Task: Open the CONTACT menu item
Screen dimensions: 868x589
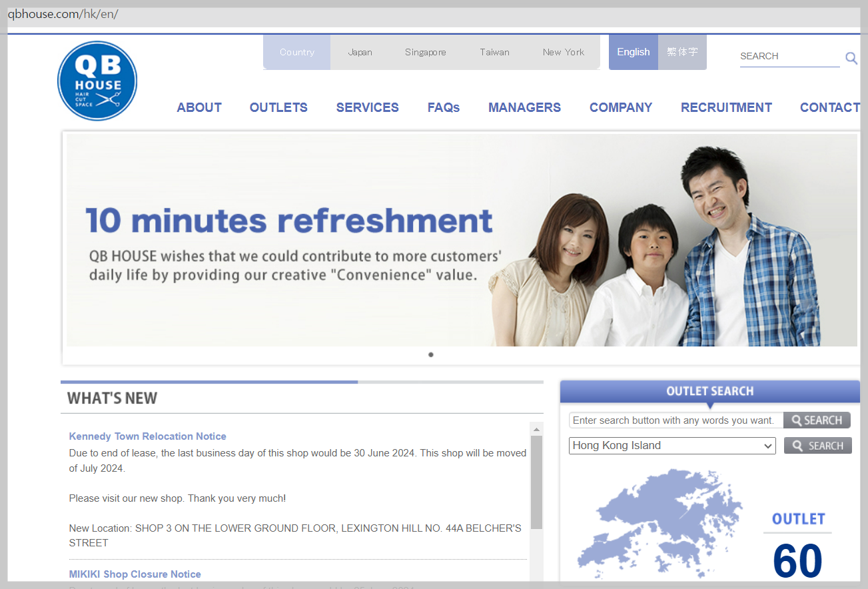Action: (x=830, y=107)
